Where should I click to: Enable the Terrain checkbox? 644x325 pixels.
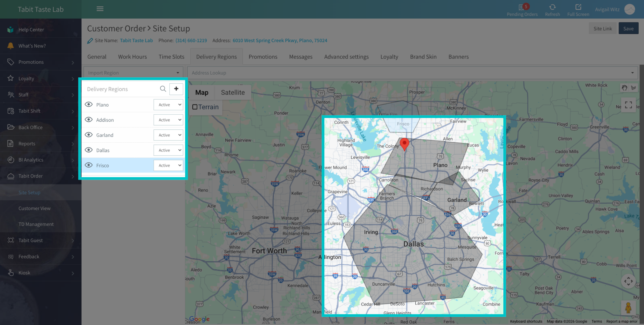tap(195, 107)
